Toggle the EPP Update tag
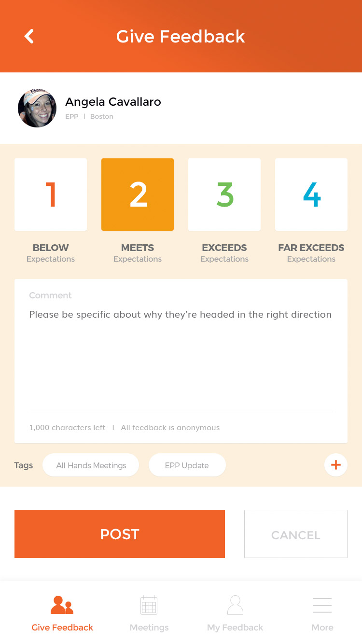Screen dimensions: 362x644 coord(187,465)
